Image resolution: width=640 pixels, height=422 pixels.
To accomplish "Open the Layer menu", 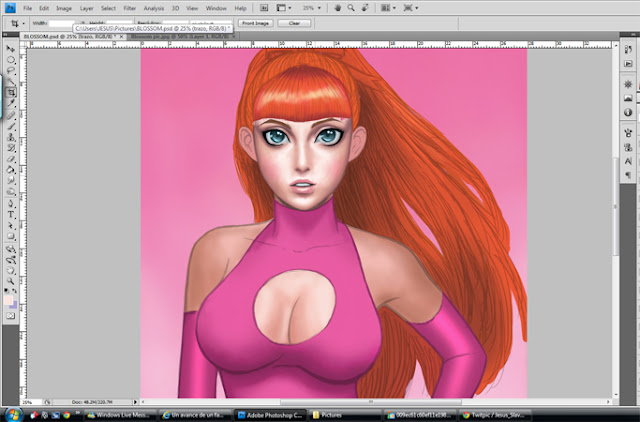I will click(86, 8).
